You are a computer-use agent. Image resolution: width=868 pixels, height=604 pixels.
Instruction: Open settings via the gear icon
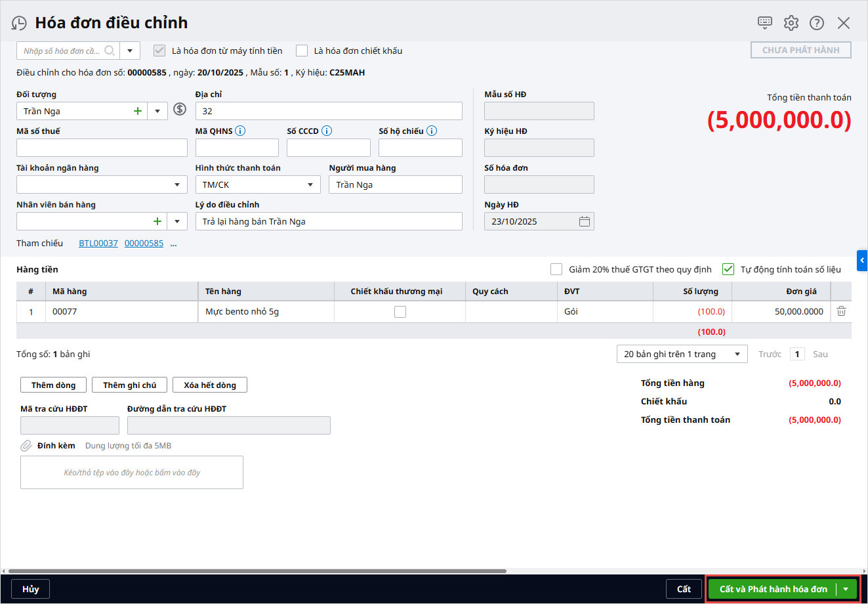pos(791,23)
